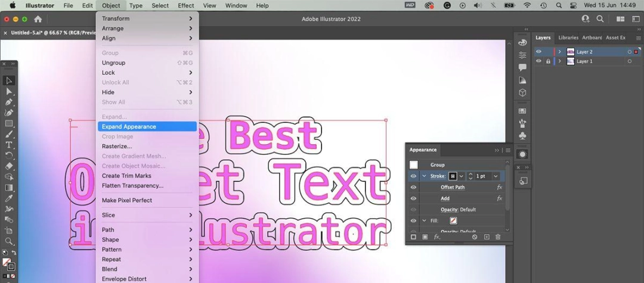The width and height of the screenshot is (644, 283).
Task: Open the Effect menu
Action: pos(185,5)
